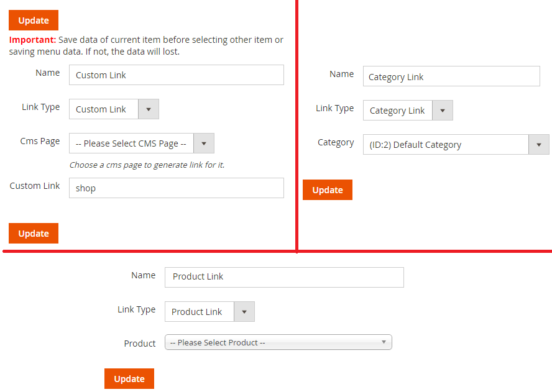552x392 pixels.
Task: Open the 'Please Select CMS Page' dropdown
Action: [132, 144]
